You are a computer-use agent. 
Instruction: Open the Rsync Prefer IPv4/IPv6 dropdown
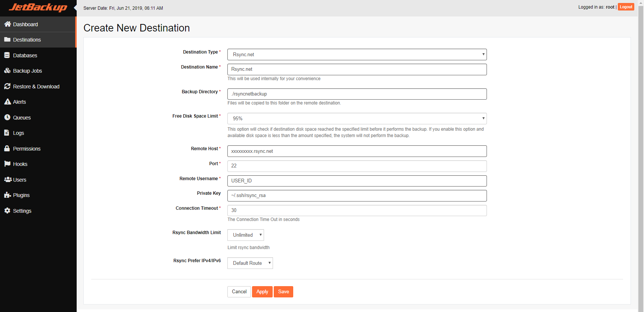250,263
